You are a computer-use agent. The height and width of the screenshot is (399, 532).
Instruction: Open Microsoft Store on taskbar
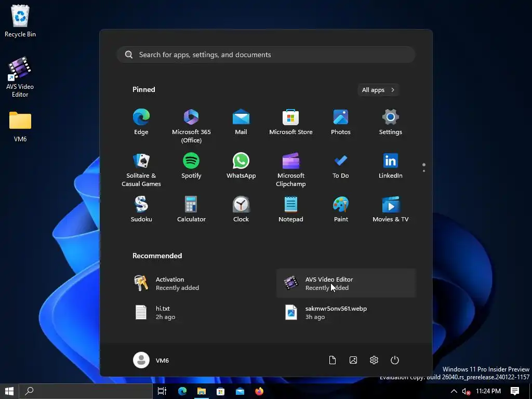coord(220,391)
